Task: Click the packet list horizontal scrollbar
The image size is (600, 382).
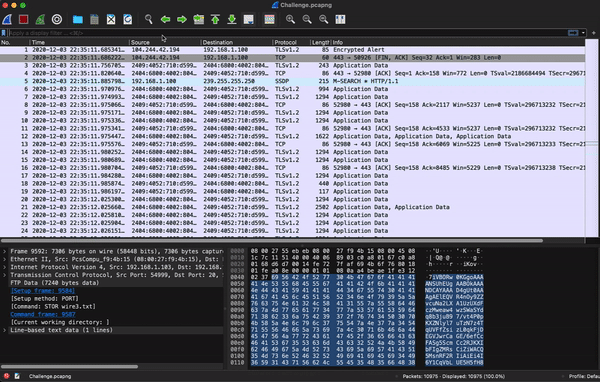Action: 272,241
